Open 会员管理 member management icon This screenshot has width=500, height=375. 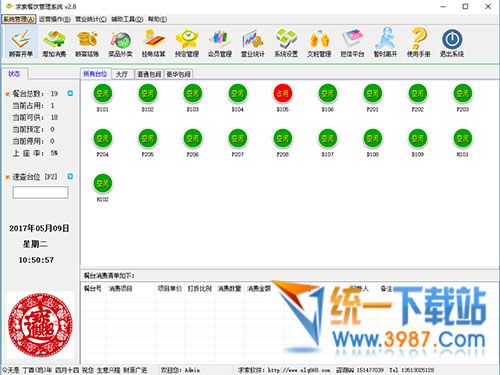click(220, 42)
